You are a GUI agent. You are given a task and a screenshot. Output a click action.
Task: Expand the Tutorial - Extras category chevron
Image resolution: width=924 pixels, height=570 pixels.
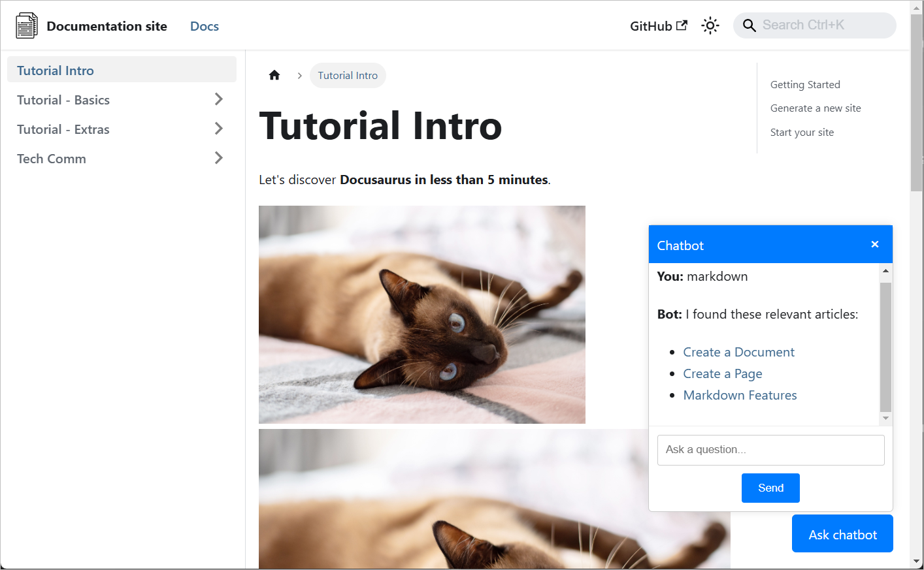(x=219, y=129)
